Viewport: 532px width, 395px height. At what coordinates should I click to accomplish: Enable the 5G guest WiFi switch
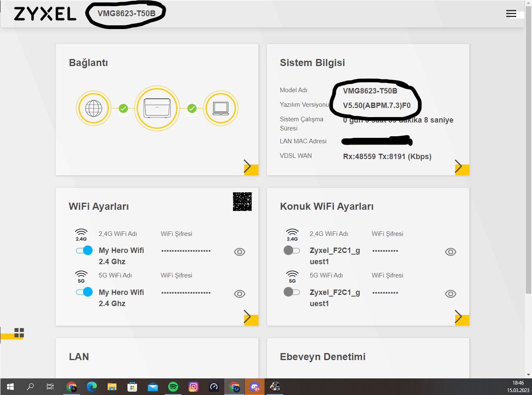click(292, 292)
